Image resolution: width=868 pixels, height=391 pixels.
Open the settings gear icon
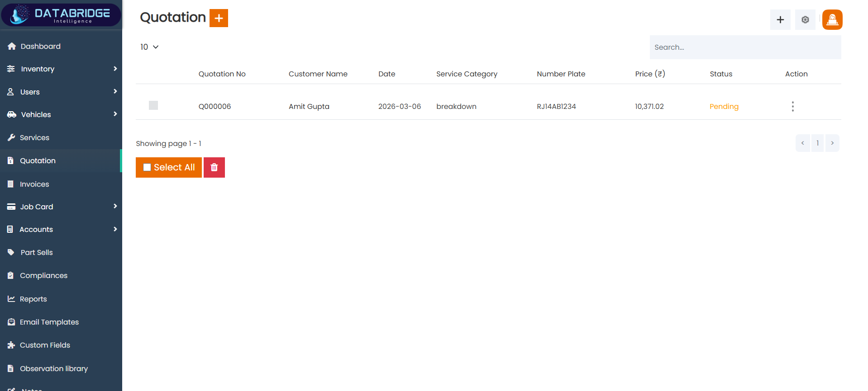tap(805, 19)
